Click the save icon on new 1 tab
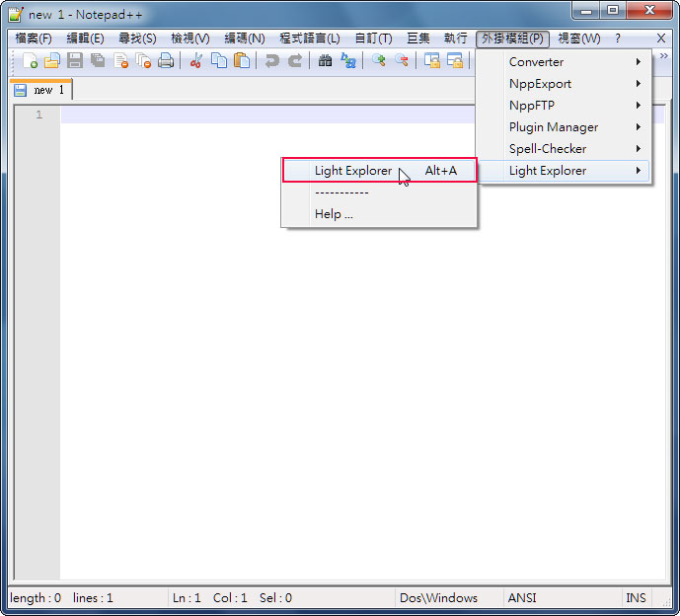Viewport: 680px width, 616px height. click(20, 90)
